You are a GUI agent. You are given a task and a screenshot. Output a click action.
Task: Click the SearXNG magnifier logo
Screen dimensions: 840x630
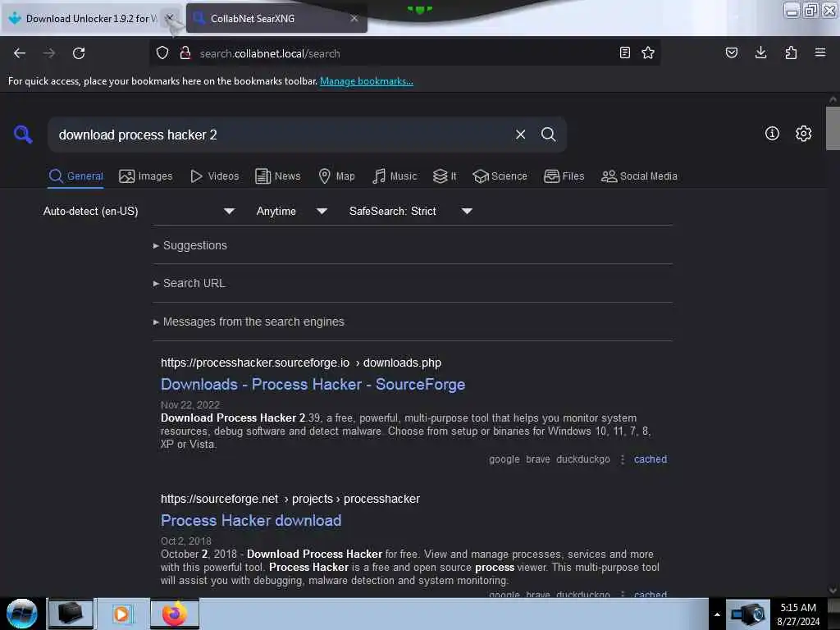tap(23, 134)
